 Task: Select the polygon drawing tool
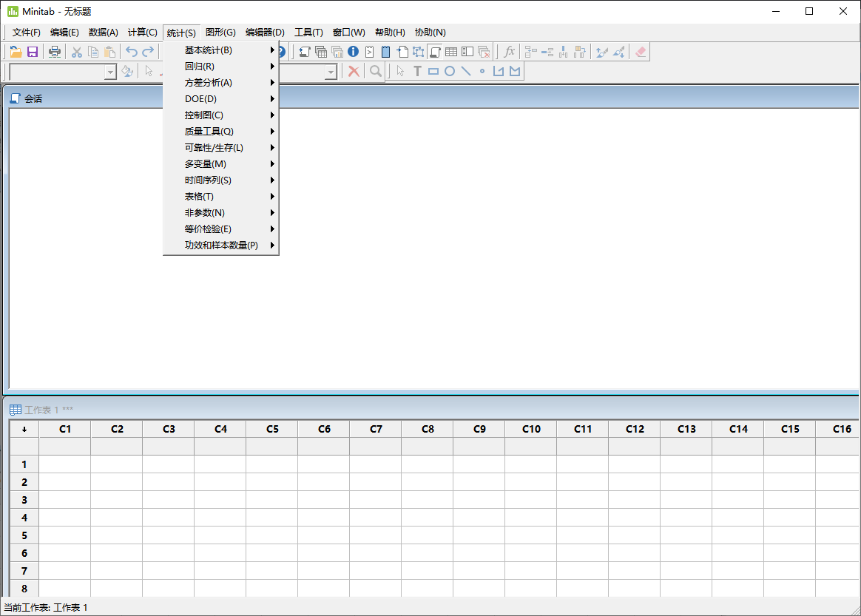pyautogui.click(x=515, y=72)
